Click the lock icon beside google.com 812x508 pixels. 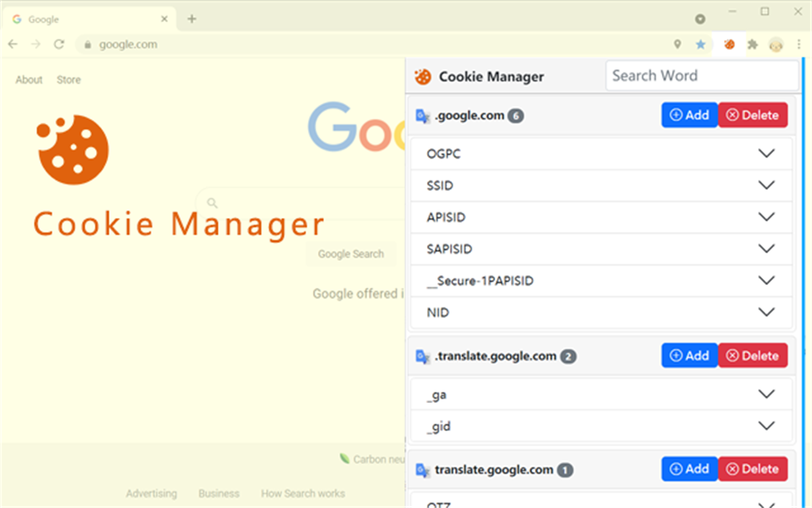[x=87, y=45]
